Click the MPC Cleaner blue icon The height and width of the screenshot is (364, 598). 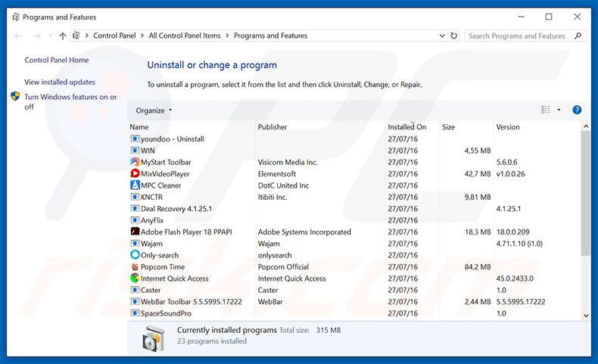(135, 185)
